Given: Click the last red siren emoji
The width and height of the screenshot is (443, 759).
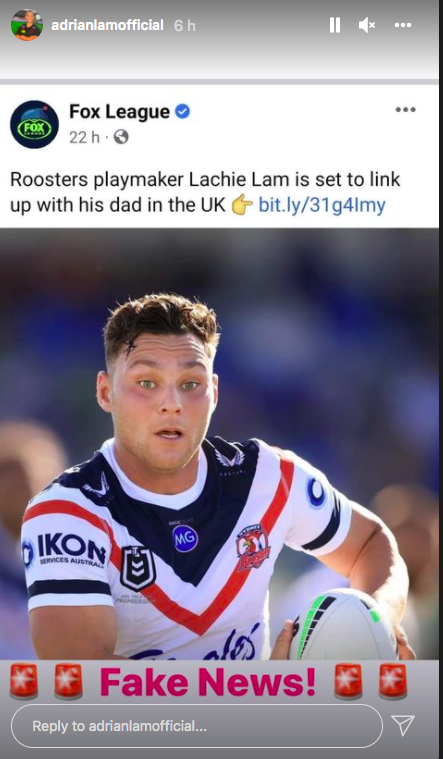Looking at the screenshot, I should 393,682.
